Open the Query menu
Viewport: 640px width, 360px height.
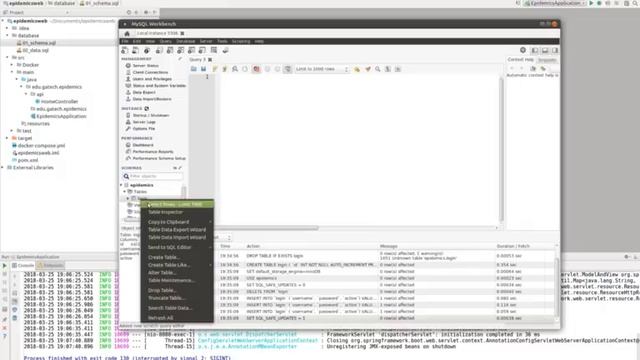[x=165, y=41]
